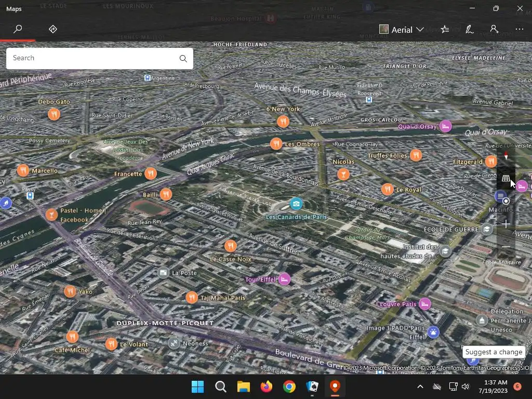Select the Les Ombres restaurant pin
This screenshot has height=399, width=532.
click(276, 143)
